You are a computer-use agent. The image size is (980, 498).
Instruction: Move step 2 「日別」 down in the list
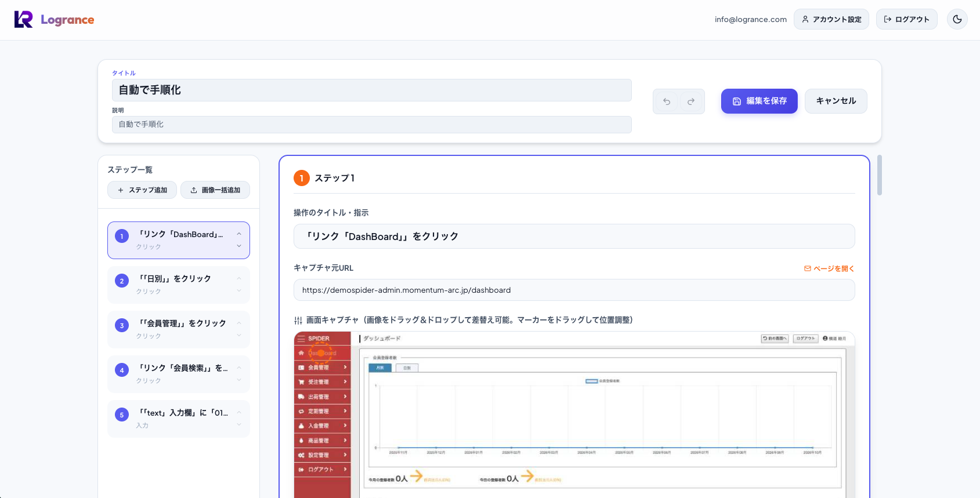click(x=239, y=291)
